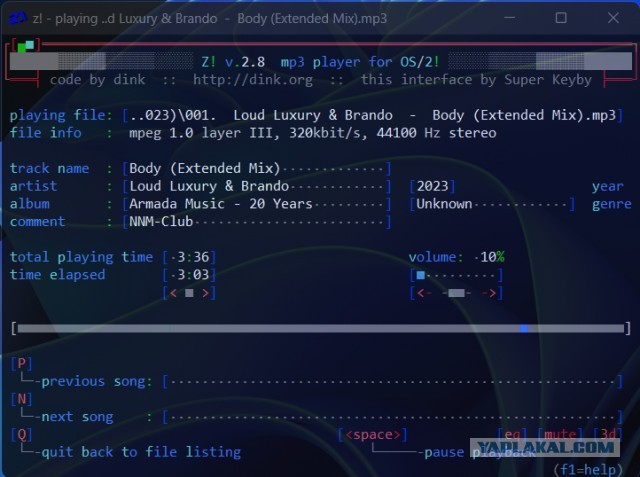This screenshot has width=640, height=477.
Task: Click the blue volume level slider handle
Action: 420,275
